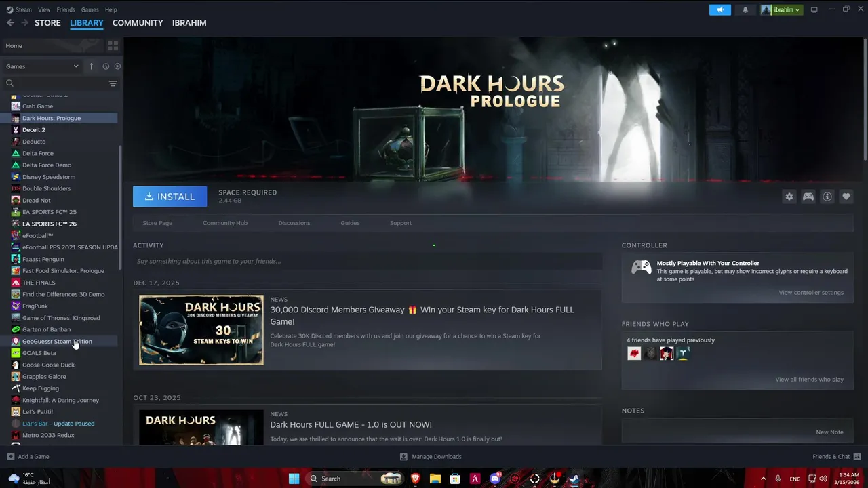This screenshot has height=488, width=868.
Task: Click the activity comment field
Action: pos(368,261)
